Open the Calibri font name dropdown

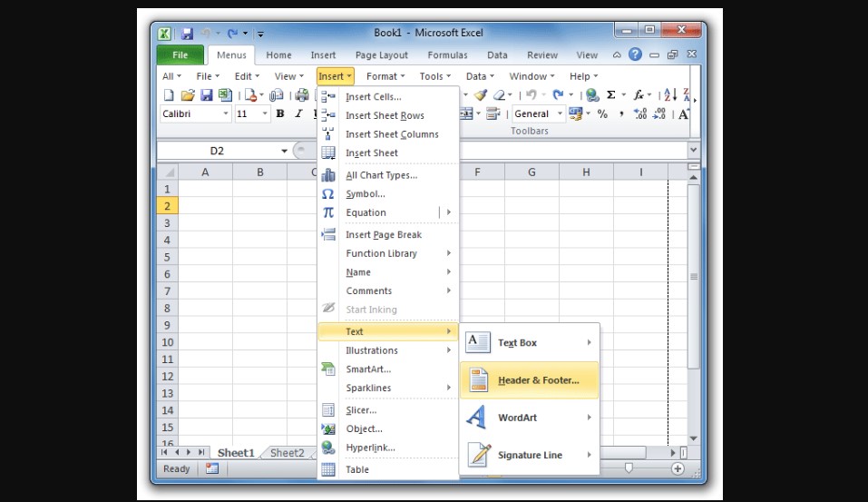225,114
